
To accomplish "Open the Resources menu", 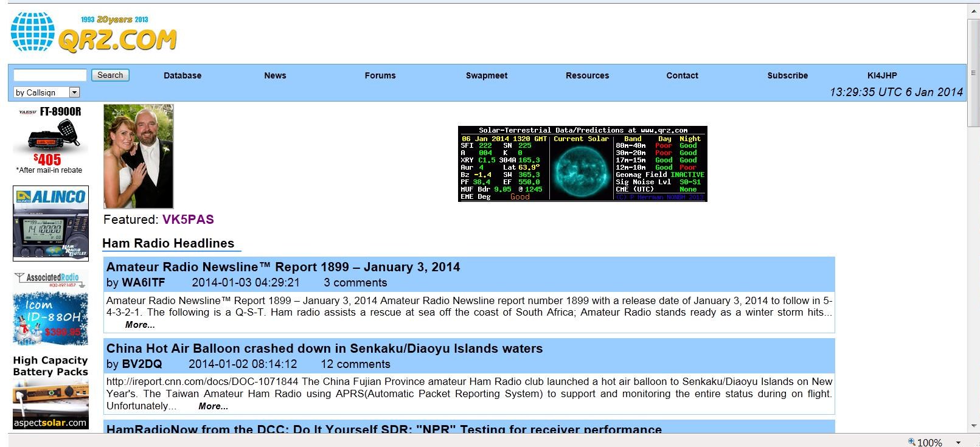I will pyautogui.click(x=587, y=75).
